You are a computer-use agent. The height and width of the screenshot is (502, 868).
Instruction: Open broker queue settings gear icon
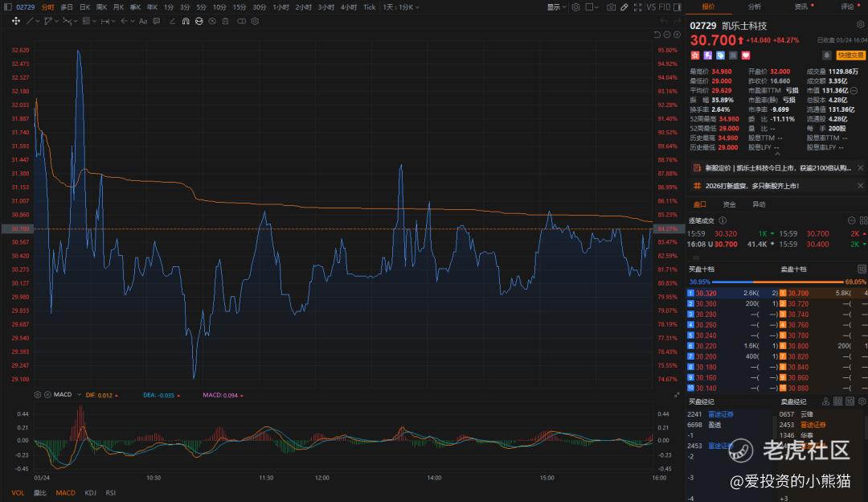[x=862, y=401]
